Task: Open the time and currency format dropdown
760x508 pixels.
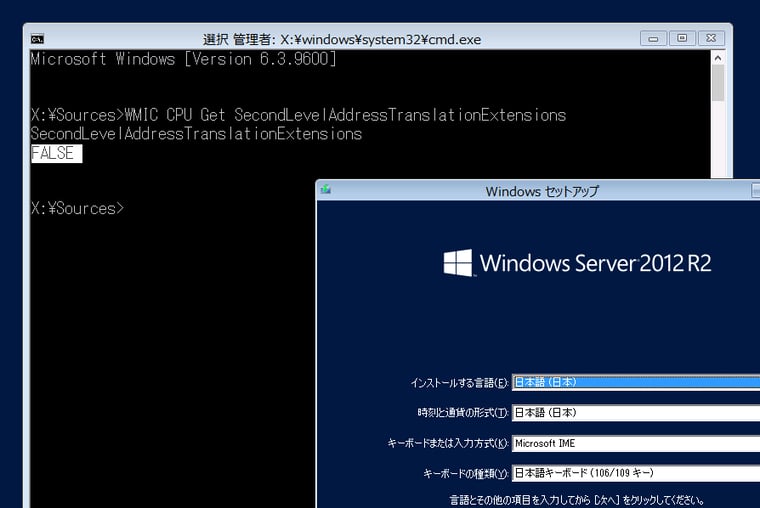Action: [x=636, y=413]
